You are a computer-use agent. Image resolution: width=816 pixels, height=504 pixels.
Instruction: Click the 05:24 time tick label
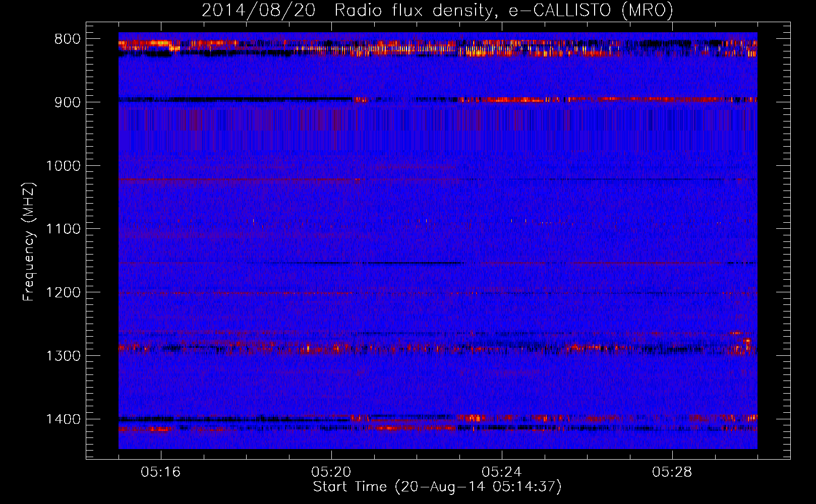pos(502,472)
